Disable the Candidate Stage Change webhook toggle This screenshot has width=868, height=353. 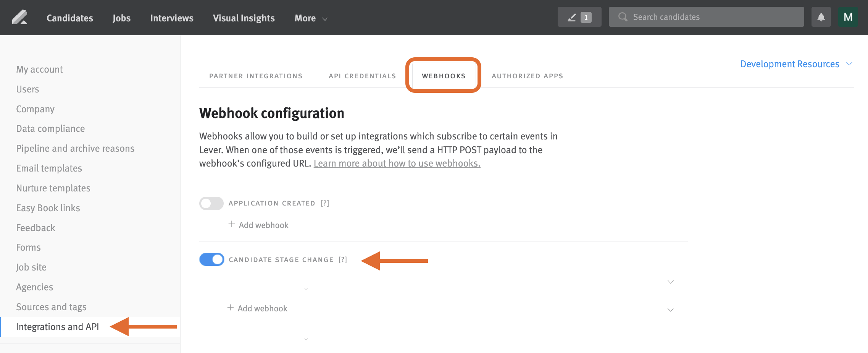(x=211, y=259)
